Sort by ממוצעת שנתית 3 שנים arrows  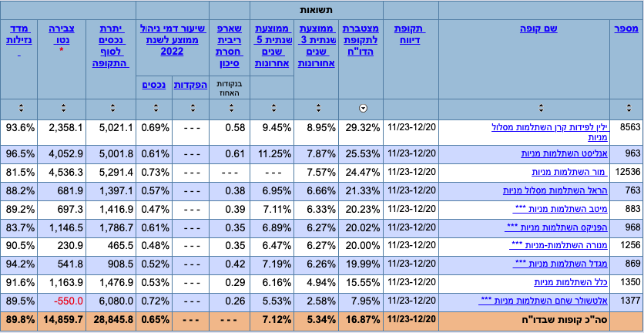[x=318, y=109]
